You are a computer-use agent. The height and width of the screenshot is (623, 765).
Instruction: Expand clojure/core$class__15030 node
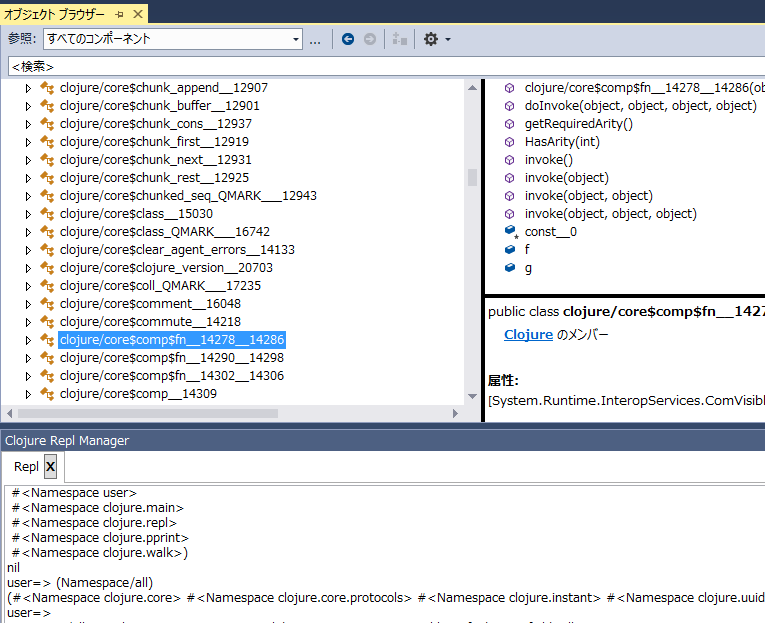coord(28,214)
